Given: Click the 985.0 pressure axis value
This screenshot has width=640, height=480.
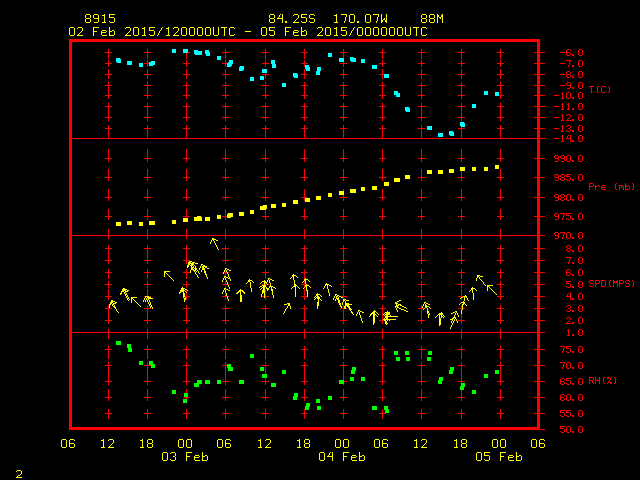Looking at the screenshot, I should point(569,178).
